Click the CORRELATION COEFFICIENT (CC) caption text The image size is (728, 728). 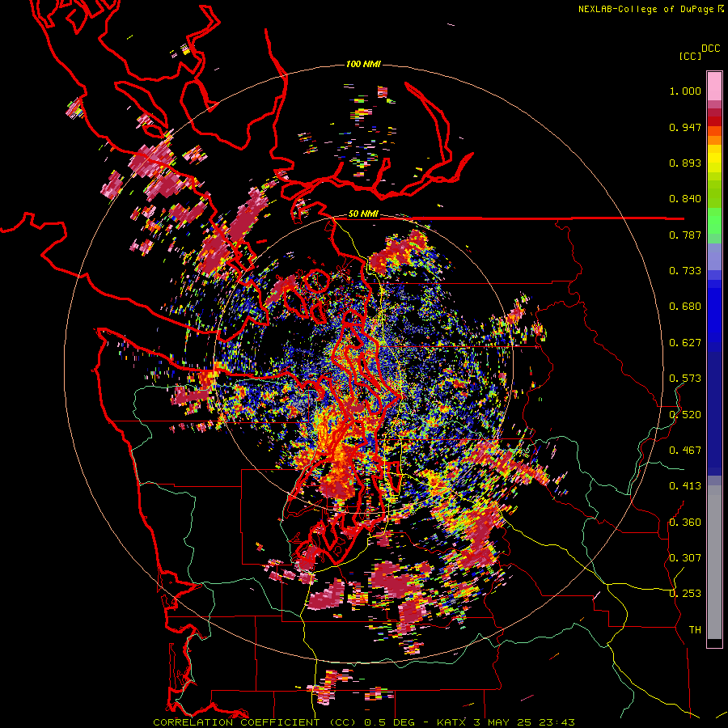point(255,722)
